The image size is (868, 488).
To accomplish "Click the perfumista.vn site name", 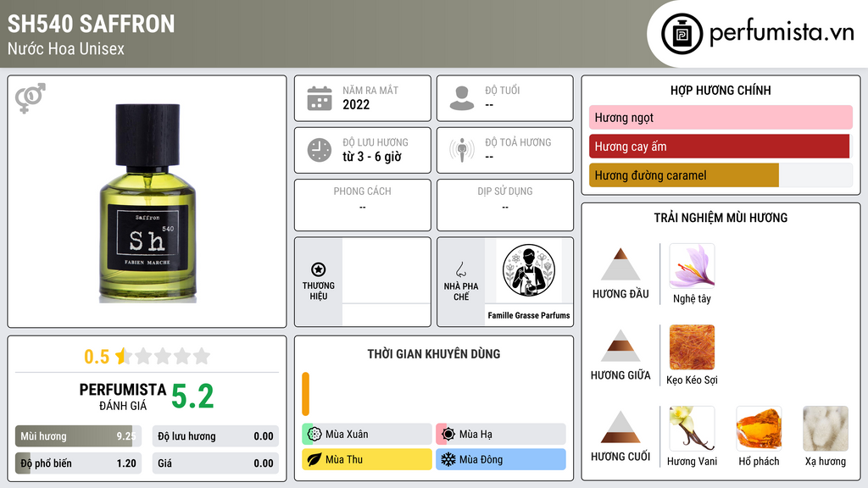I will point(782,33).
